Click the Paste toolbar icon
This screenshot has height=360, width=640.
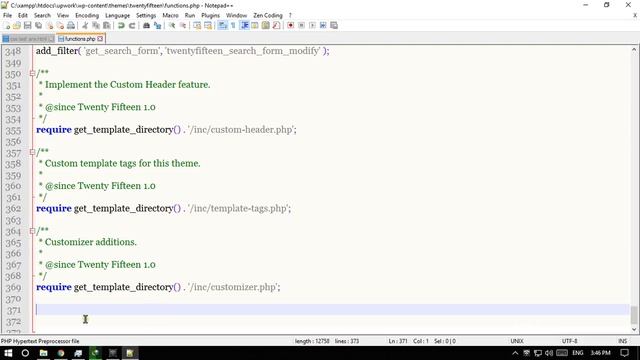pyautogui.click(x=107, y=25)
